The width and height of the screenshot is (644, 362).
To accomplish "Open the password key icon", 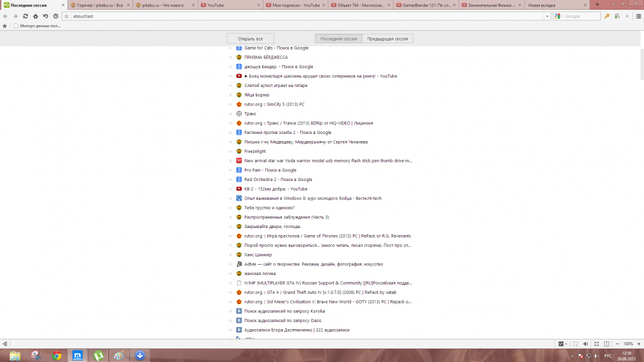I will click(x=607, y=16).
